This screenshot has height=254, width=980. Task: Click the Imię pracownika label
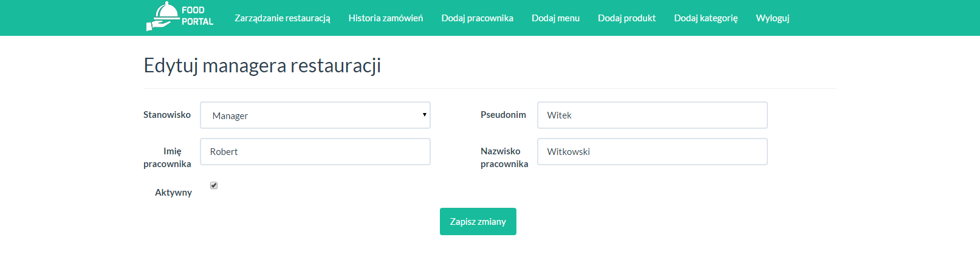pyautogui.click(x=168, y=157)
